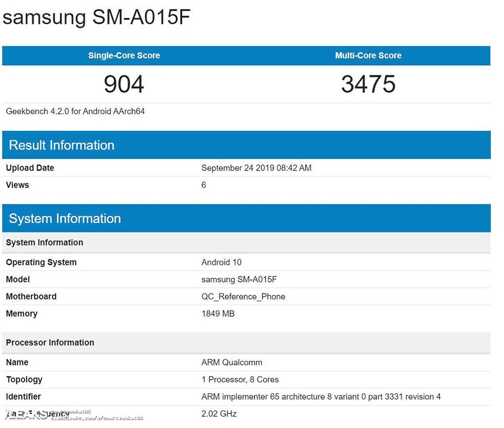Select the 1849 MB memory value
The image size is (504, 428).
click(218, 314)
